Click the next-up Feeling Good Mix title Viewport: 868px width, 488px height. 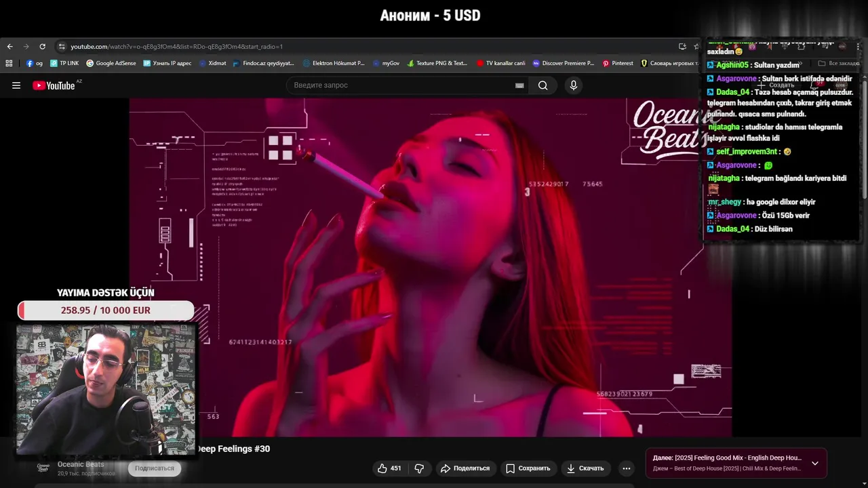click(x=727, y=458)
